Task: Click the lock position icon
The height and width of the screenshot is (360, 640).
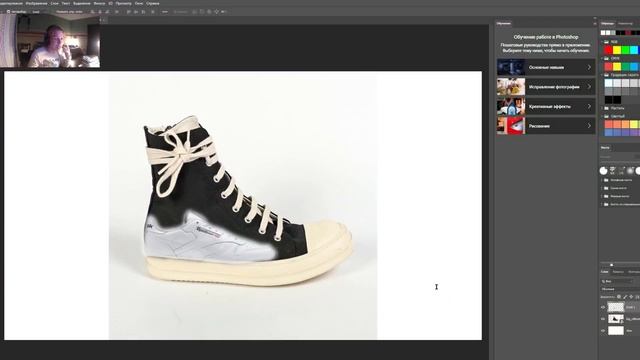Action: click(x=631, y=297)
